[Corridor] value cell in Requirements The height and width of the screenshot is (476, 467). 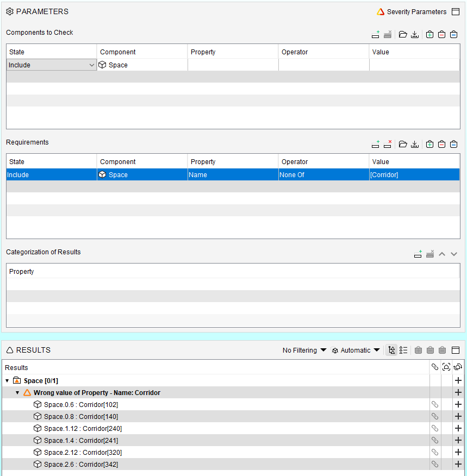414,175
